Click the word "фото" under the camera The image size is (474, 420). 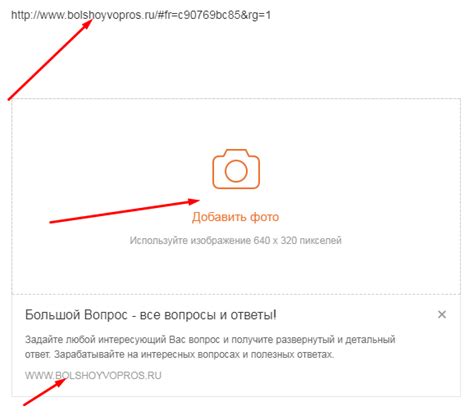pyautogui.click(x=265, y=217)
